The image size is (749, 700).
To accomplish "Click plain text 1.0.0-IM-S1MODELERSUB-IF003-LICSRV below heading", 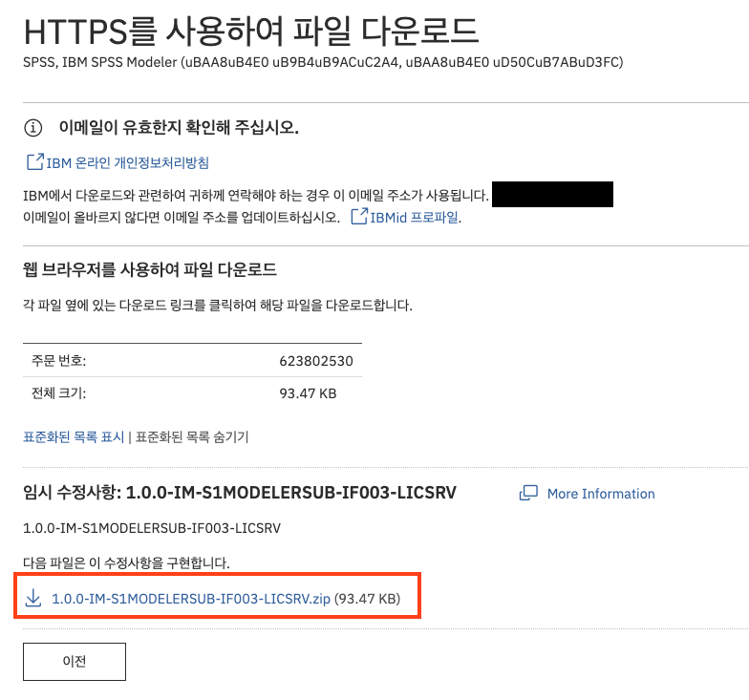I will coord(152,528).
